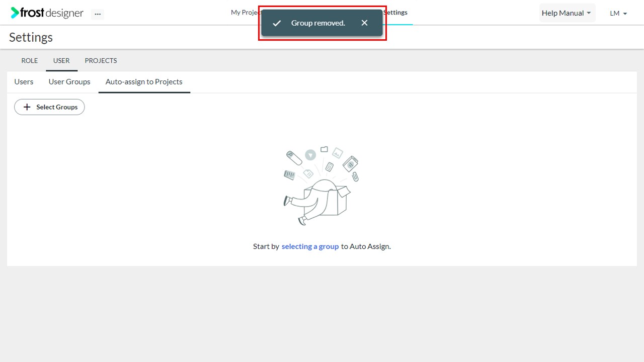This screenshot has height=362, width=644.
Task: Switch to the Users sub-tab
Action: pyautogui.click(x=24, y=82)
